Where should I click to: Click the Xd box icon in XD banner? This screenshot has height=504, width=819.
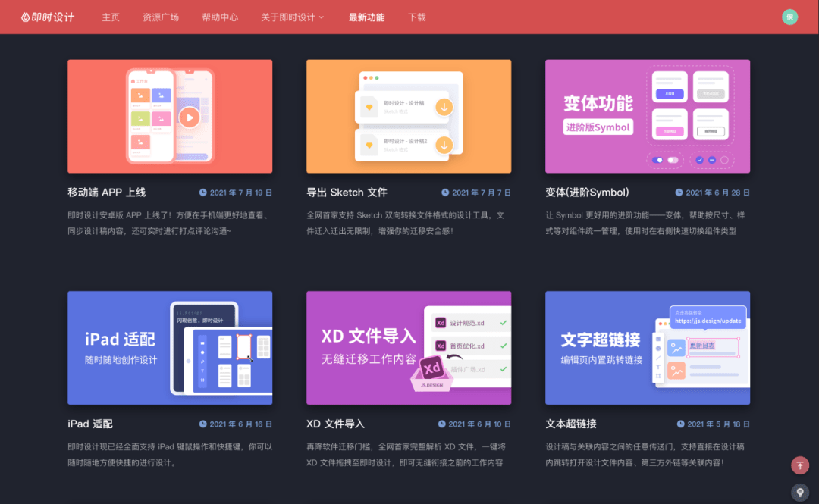pyautogui.click(x=431, y=373)
